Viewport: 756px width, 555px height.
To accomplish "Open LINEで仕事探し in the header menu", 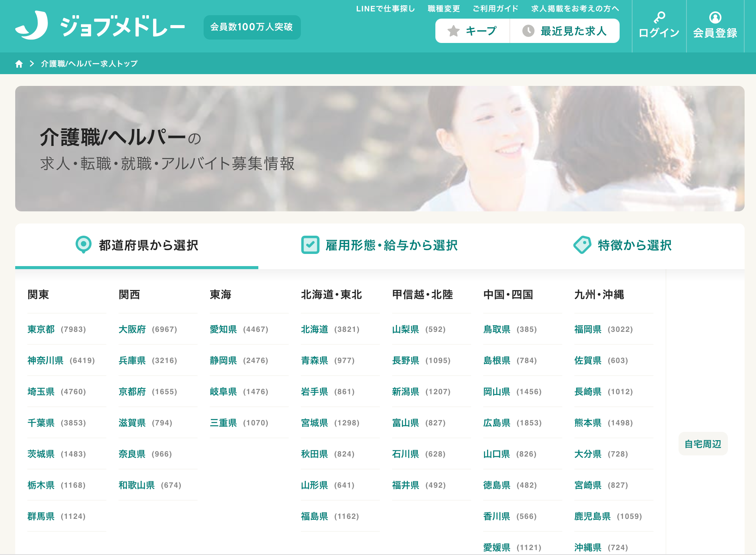I will [385, 9].
